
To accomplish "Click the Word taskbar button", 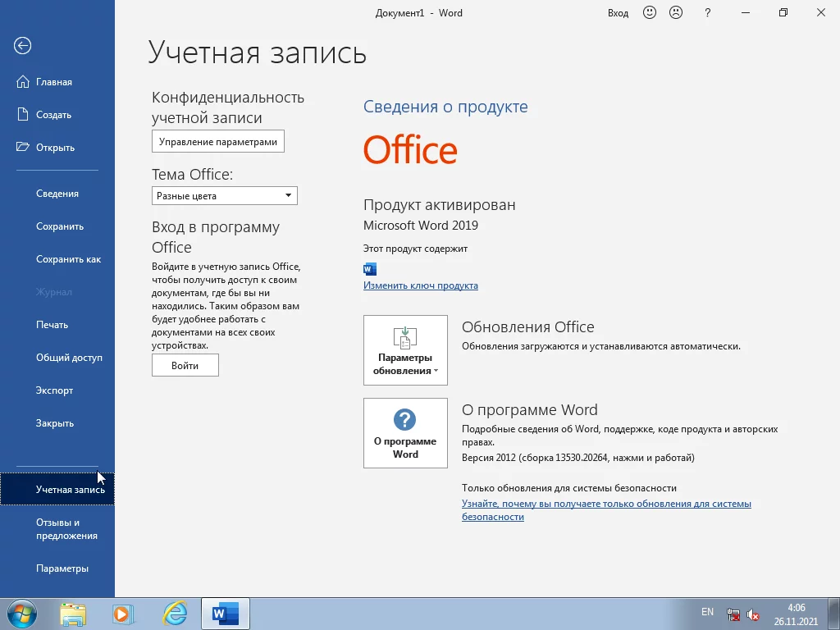I will (x=226, y=614).
